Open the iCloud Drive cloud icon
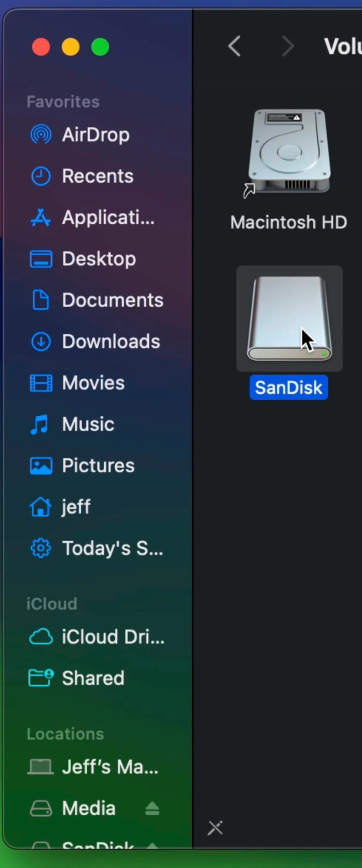Screen dimensions: 362x868 click(41, 637)
